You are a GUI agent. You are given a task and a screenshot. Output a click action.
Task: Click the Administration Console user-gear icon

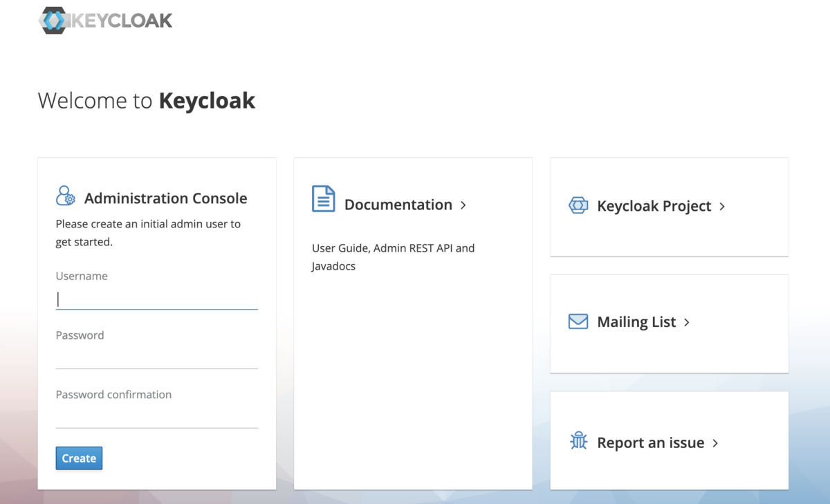pyautogui.click(x=66, y=196)
